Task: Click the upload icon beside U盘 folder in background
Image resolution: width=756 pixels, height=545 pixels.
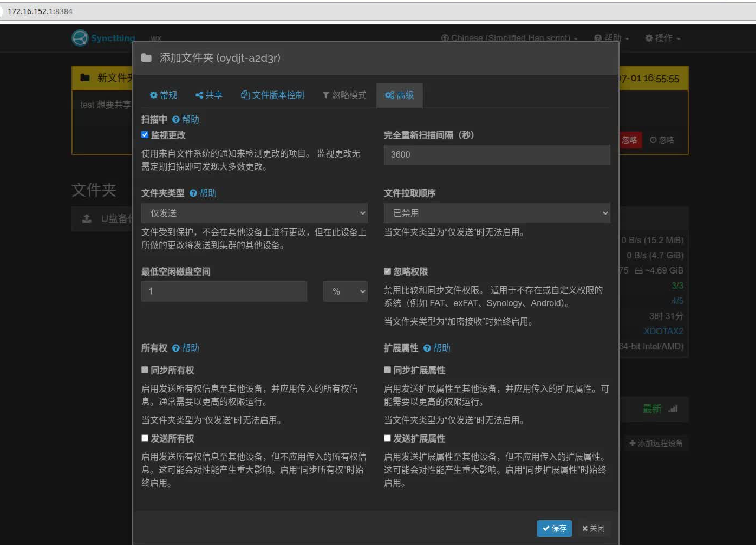Action: tap(87, 218)
